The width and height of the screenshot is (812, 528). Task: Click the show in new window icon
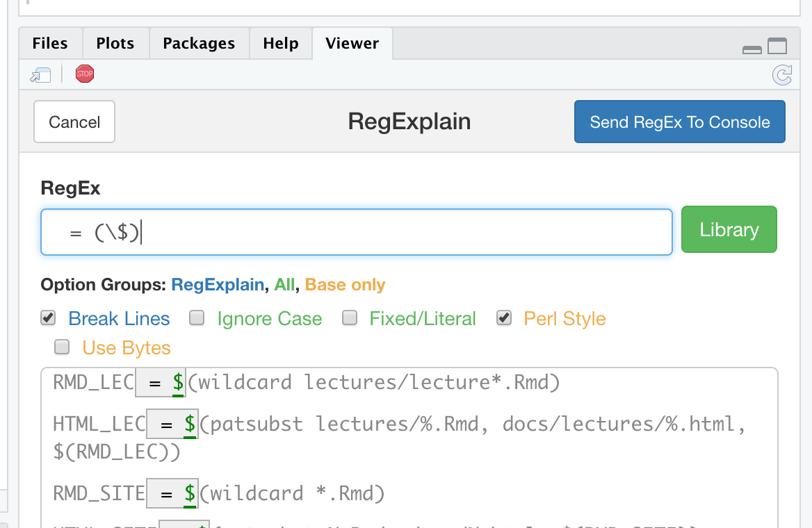tap(40, 75)
